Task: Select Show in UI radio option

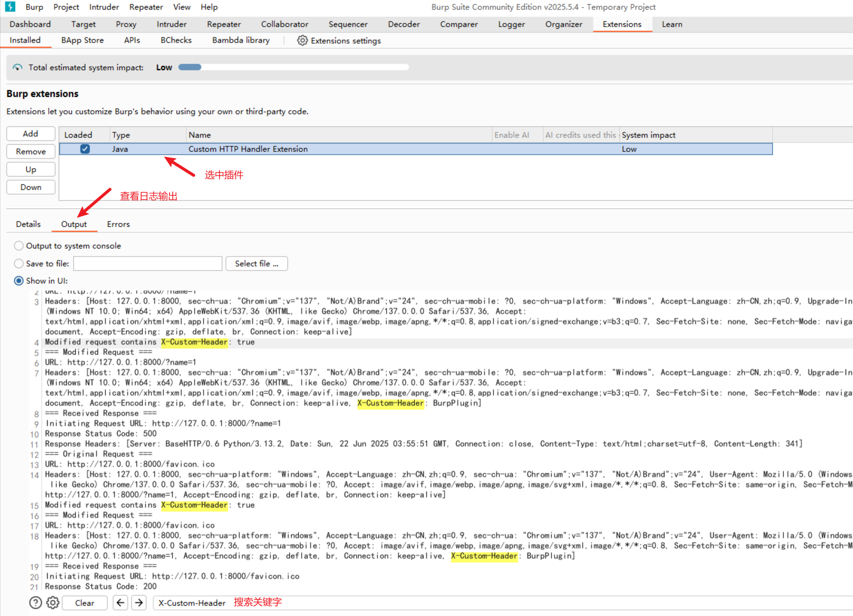Action: pos(19,281)
